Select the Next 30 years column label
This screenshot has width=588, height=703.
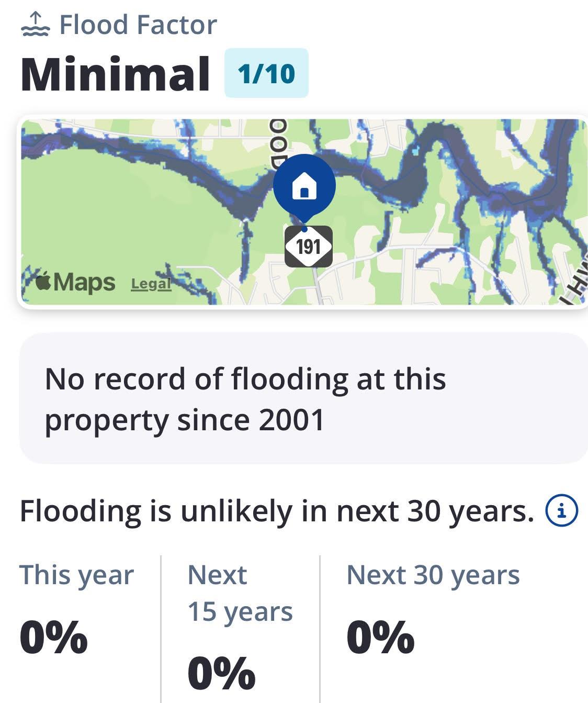(433, 575)
